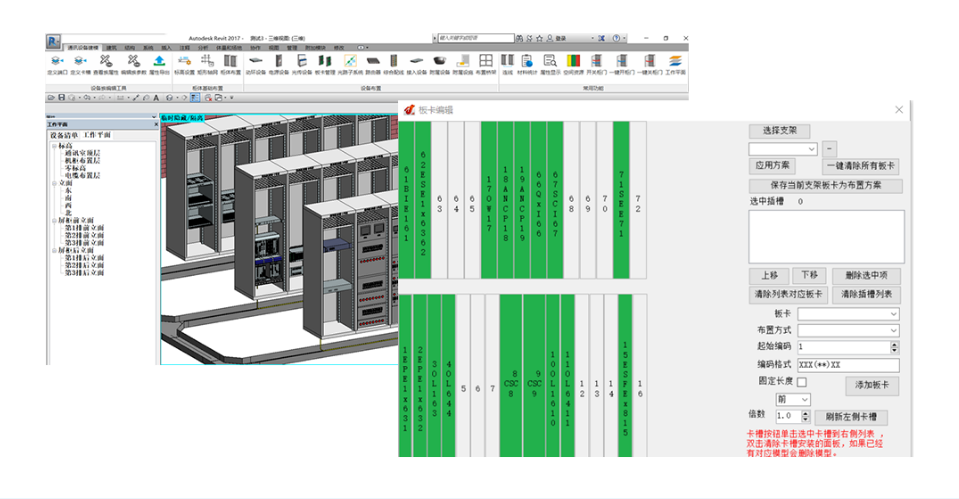Select green slot 71SEE71 in upper rack

621,200
